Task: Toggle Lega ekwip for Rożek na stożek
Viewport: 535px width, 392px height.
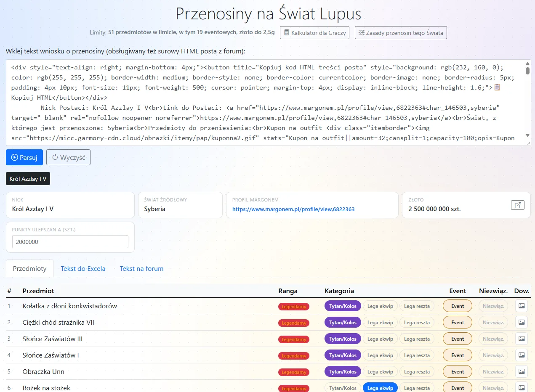Action: (x=380, y=388)
